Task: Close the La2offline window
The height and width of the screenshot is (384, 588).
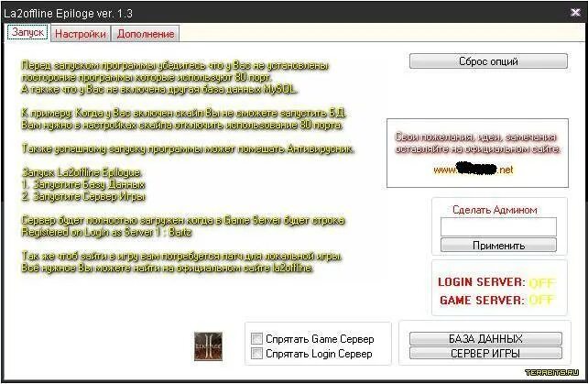Action: point(575,13)
